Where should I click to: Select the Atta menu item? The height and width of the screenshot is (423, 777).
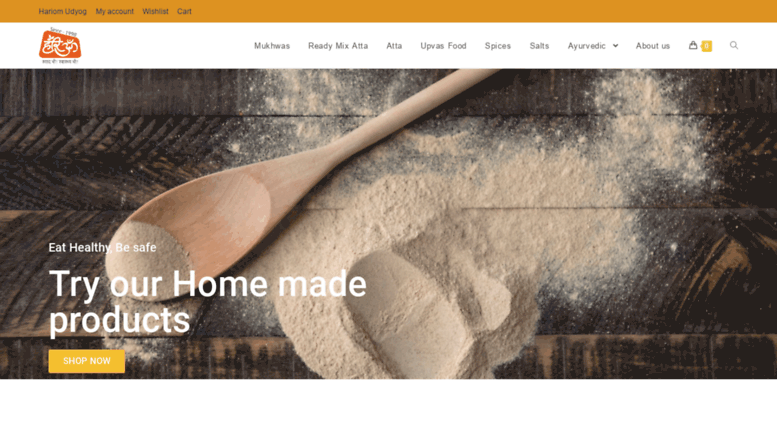[x=394, y=46]
